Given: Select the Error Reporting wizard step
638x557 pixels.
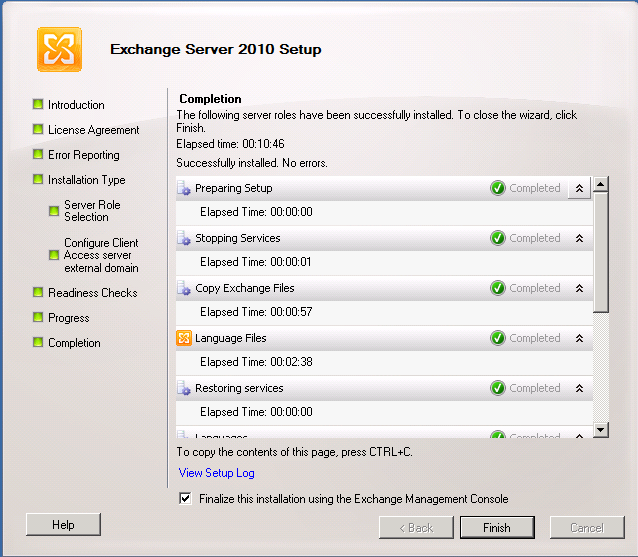Looking at the screenshot, I should 84,155.
